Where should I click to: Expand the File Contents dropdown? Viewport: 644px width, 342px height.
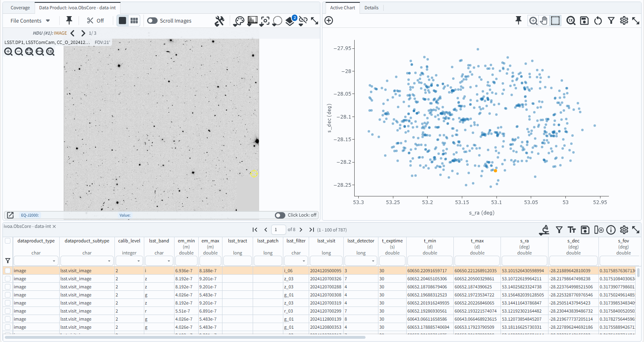30,21
